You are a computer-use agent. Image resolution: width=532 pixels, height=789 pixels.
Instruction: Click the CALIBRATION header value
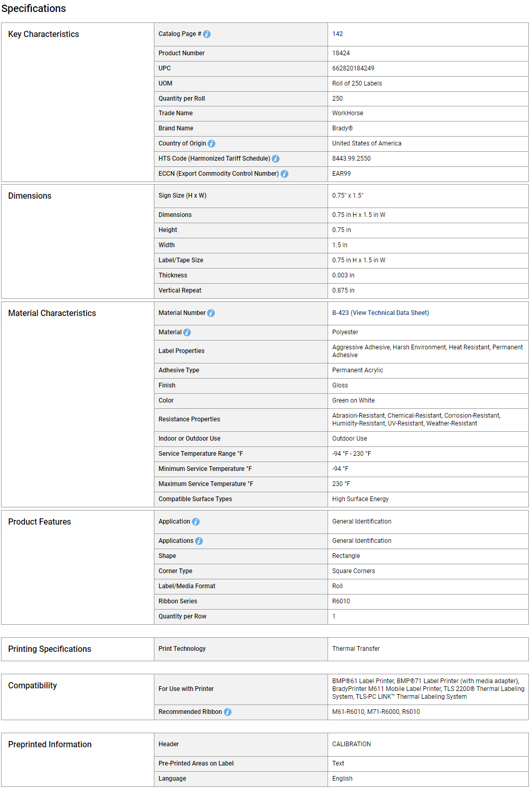click(x=352, y=744)
